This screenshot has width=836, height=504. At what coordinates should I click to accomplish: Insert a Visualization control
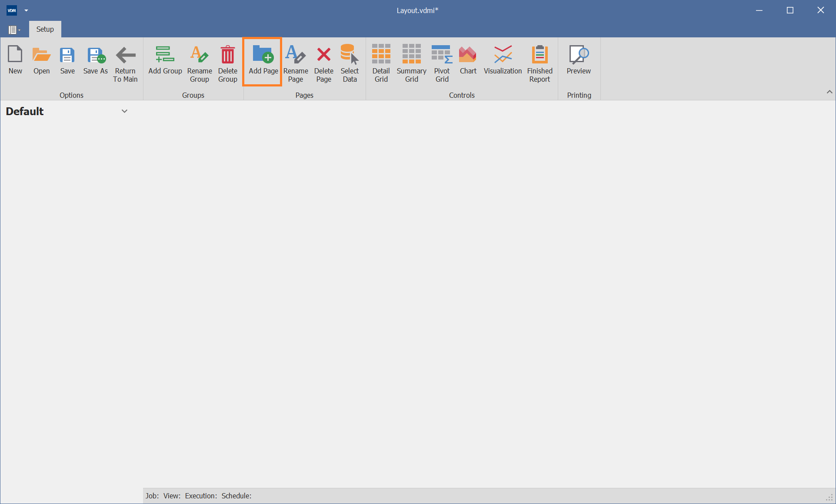coord(503,61)
